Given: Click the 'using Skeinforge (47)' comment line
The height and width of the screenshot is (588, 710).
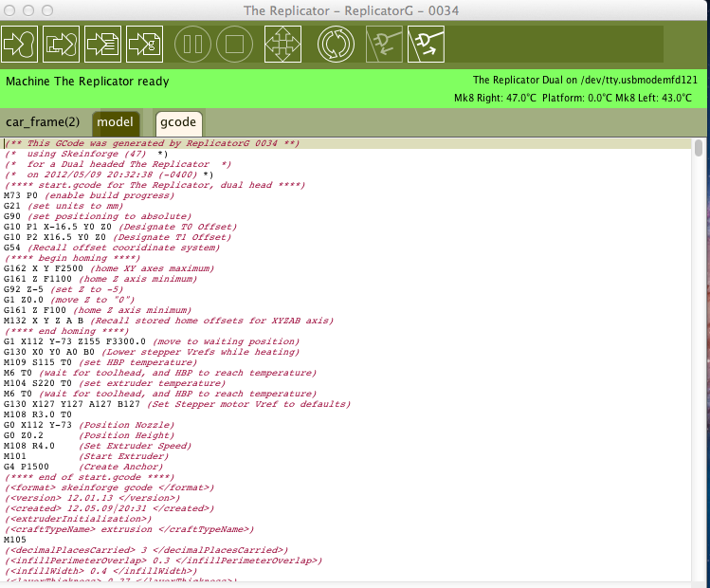Looking at the screenshot, I should 86,154.
